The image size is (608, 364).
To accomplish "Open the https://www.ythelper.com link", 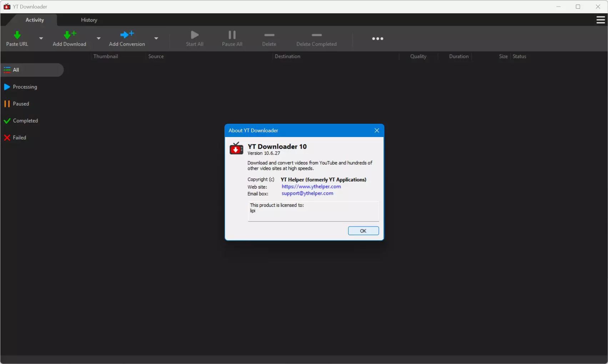I will tap(311, 187).
